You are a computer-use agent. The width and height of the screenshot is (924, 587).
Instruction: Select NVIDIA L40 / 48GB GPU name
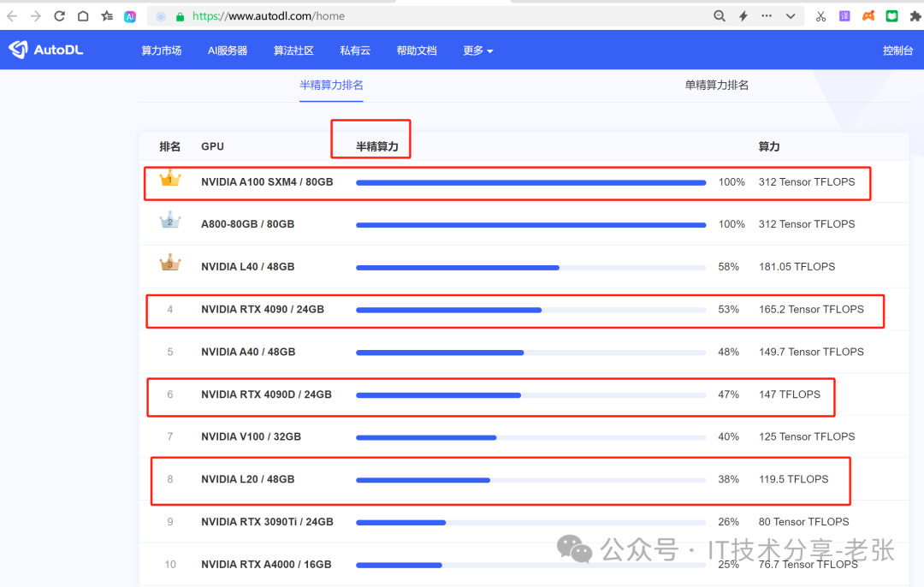point(247,267)
